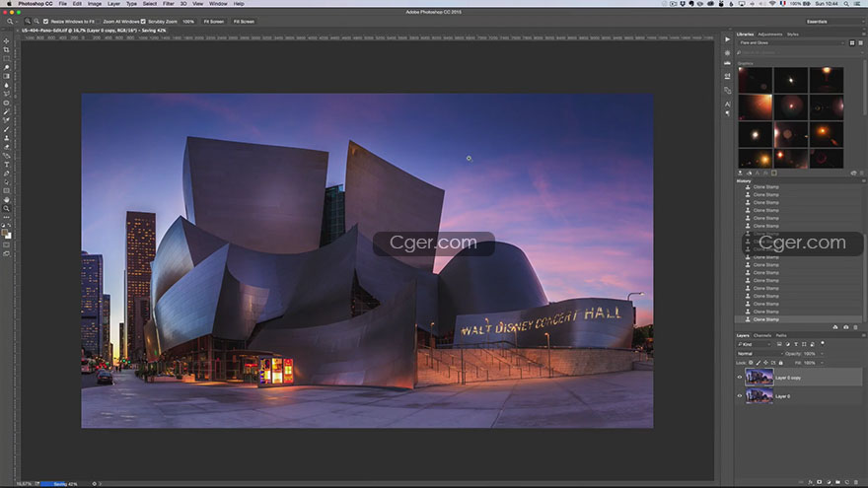The image size is (868, 488).
Task: Create a new layer group folder
Action: [837, 482]
